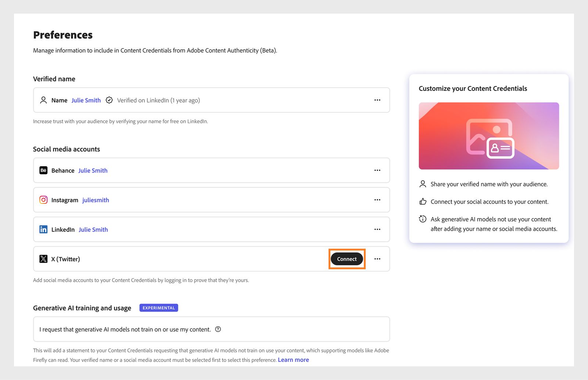
Task: Click the verified badge next to Julie Smith
Action: pyautogui.click(x=109, y=100)
